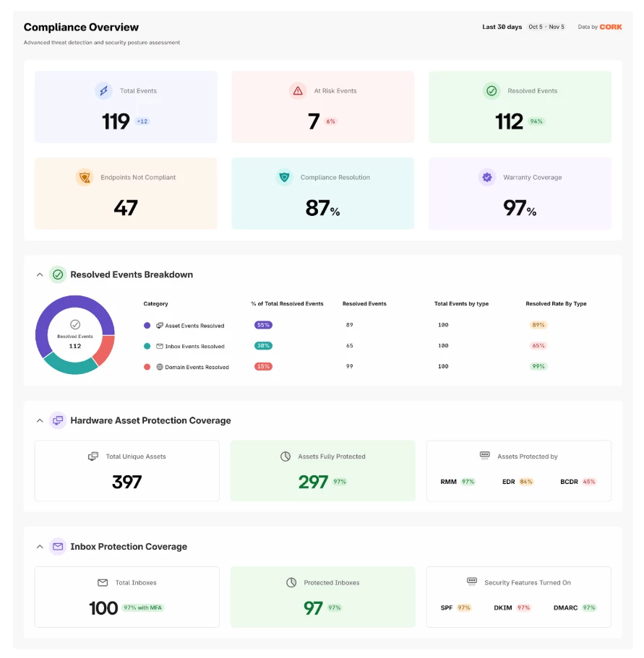Screen dimensions: 644x658
Task: Click the DMARC 97% badge
Action: (589, 607)
